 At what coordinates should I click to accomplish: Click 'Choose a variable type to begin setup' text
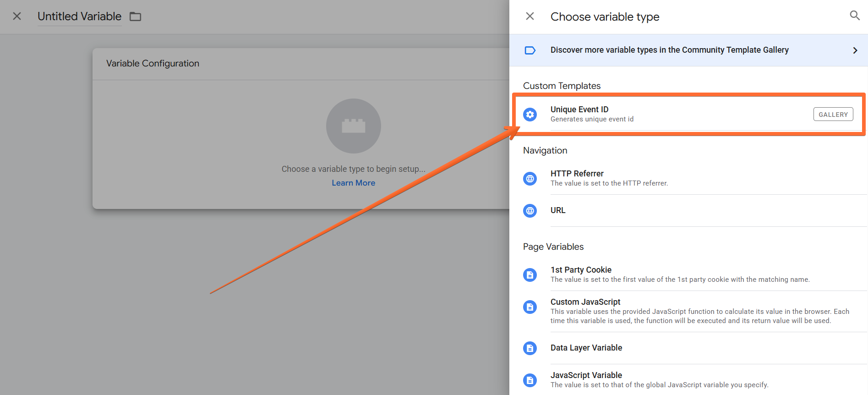(353, 169)
